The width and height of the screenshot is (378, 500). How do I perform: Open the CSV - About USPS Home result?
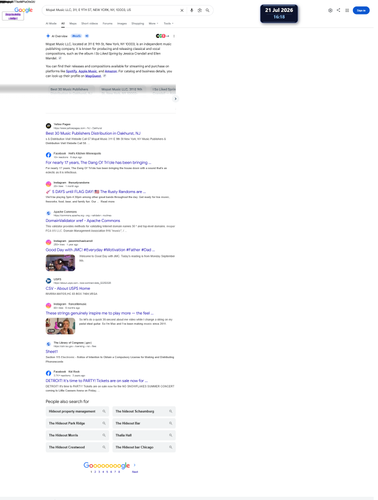(68, 288)
